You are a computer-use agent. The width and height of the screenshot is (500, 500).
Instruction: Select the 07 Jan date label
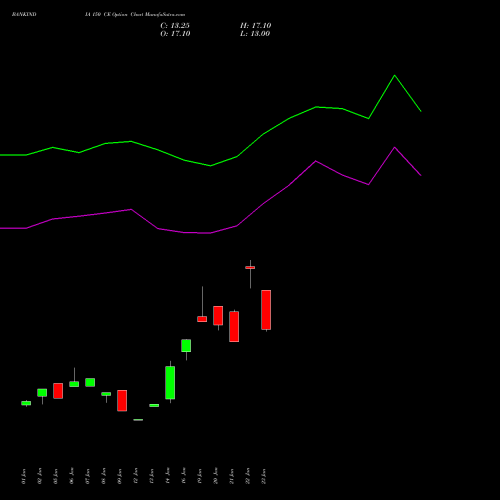tap(88, 476)
